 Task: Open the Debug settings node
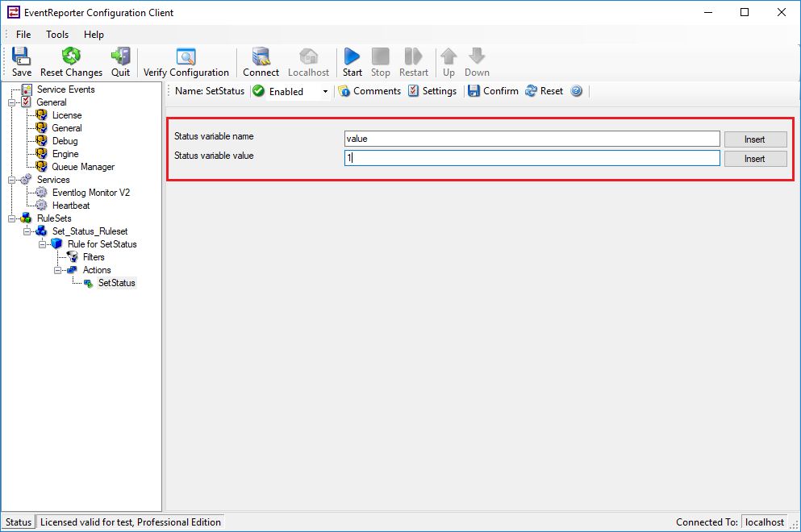pyautogui.click(x=65, y=141)
